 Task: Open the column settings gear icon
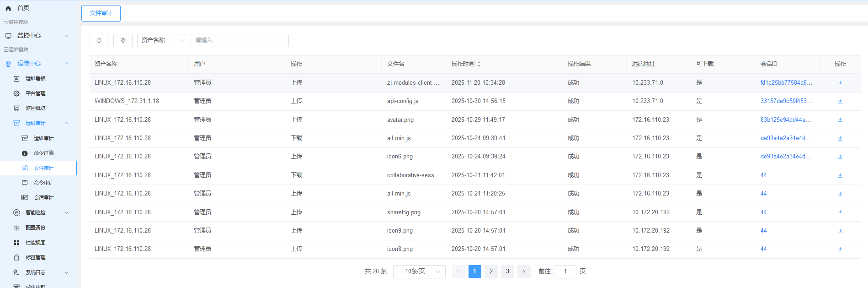click(123, 40)
